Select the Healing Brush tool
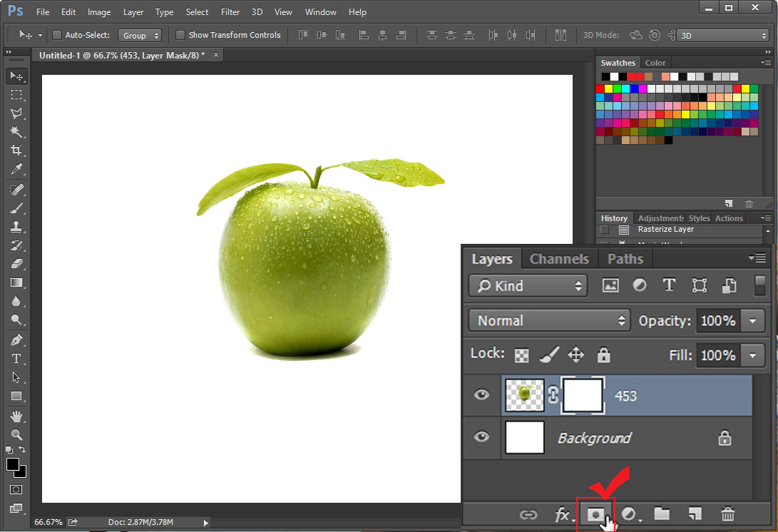This screenshot has width=778, height=532. pyautogui.click(x=16, y=190)
